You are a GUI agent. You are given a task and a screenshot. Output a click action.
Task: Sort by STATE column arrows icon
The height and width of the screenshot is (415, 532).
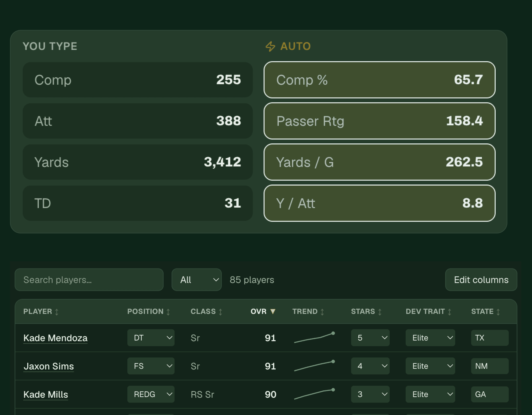coord(498,312)
